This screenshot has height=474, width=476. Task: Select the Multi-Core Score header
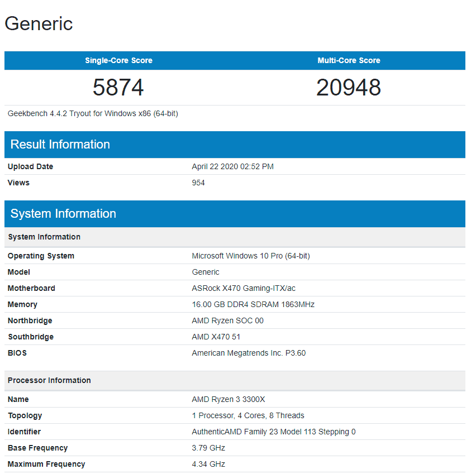pyautogui.click(x=349, y=60)
